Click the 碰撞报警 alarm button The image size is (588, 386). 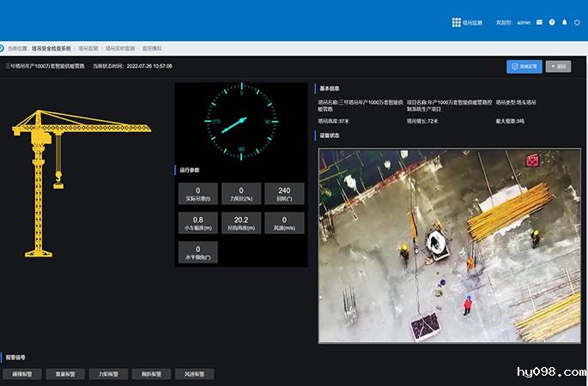point(21,374)
